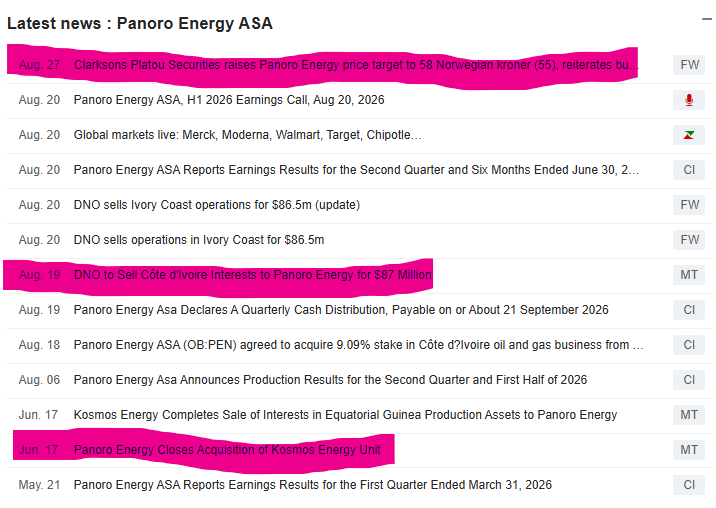Collapse the Latest news panel with minus icon
716x508 pixels.
coord(706,19)
